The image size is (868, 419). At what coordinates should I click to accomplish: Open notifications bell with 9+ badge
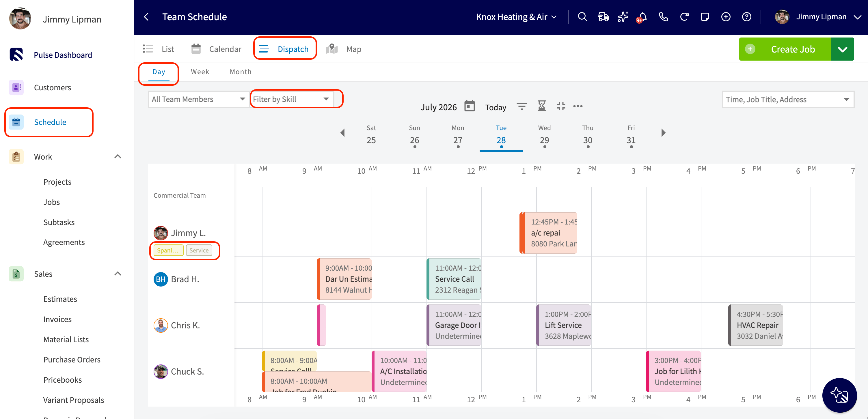(x=642, y=17)
